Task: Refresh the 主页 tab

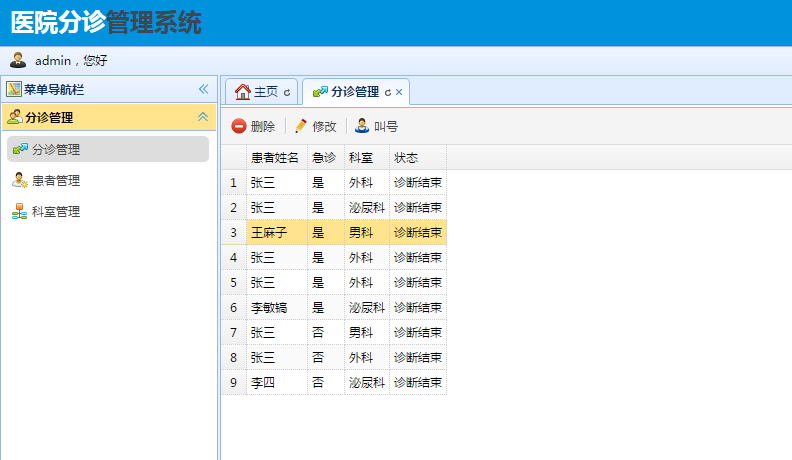Action: pyautogui.click(x=287, y=92)
